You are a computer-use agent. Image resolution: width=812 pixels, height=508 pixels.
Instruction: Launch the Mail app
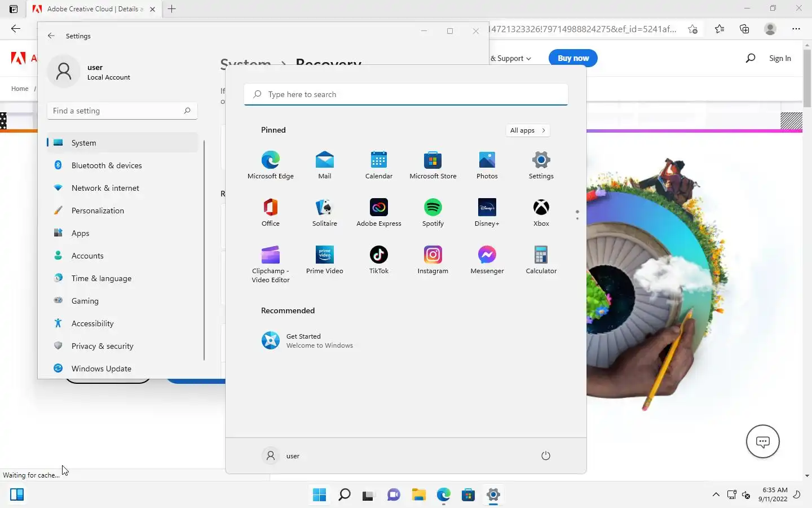325,165
